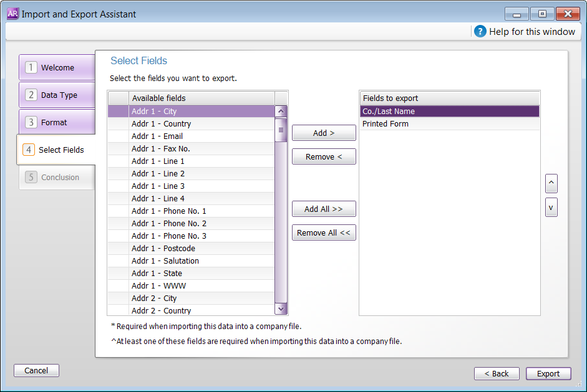
Task: Cancel the export assistant
Action: pos(36,370)
